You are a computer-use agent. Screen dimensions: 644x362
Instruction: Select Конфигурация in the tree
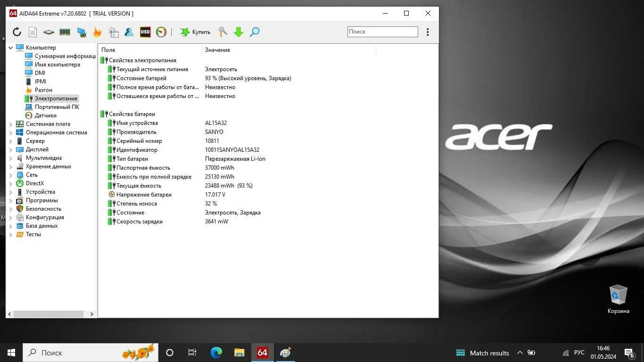point(40,217)
